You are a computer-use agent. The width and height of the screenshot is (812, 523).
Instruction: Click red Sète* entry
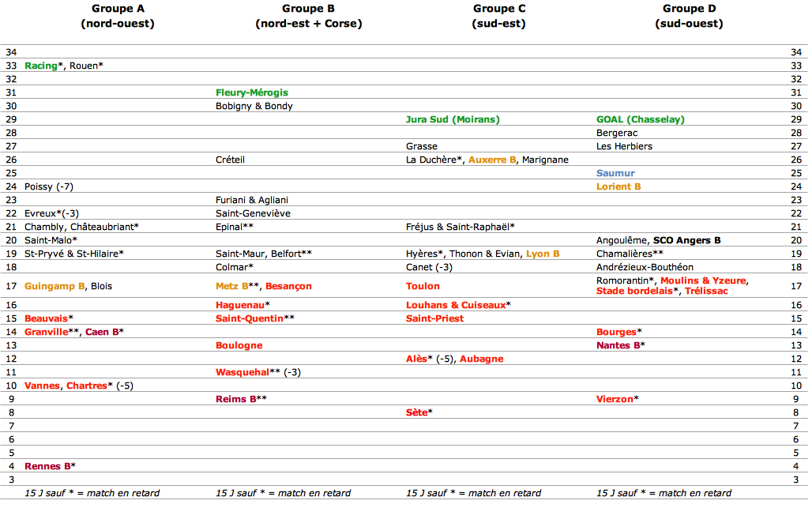coord(419,412)
